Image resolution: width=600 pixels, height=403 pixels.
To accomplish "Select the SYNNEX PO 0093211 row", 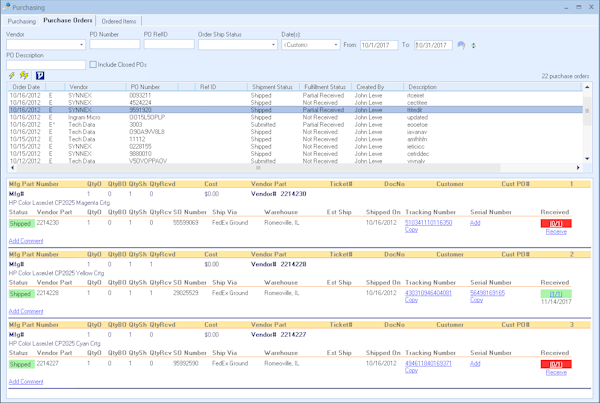I will click(295, 95).
